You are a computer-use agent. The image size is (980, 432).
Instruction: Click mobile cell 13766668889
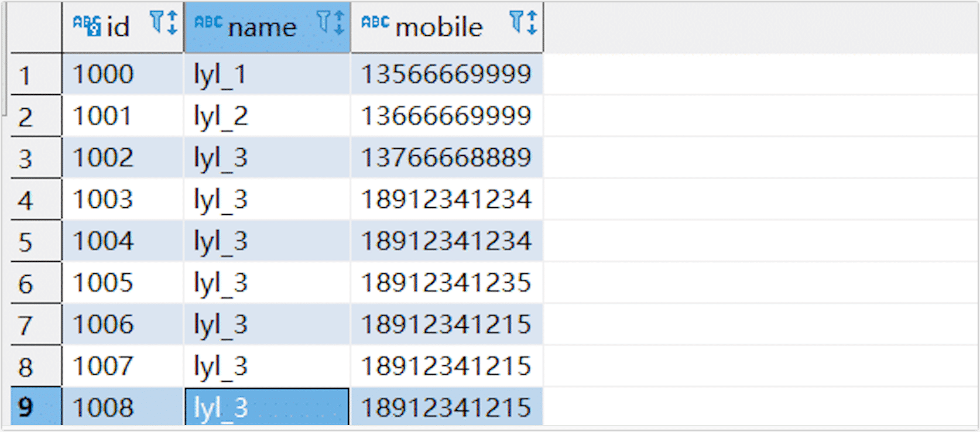447,157
